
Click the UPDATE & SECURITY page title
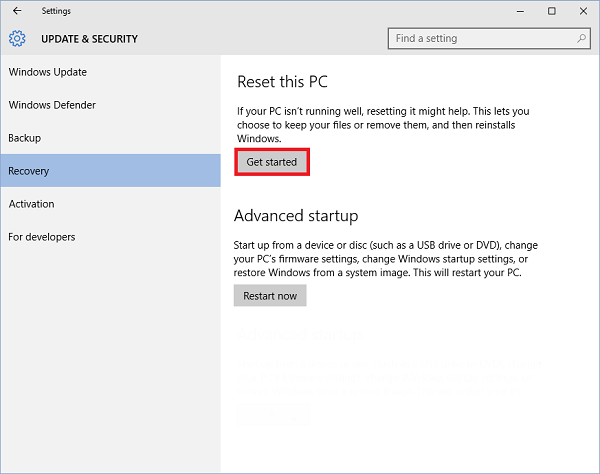coord(89,39)
